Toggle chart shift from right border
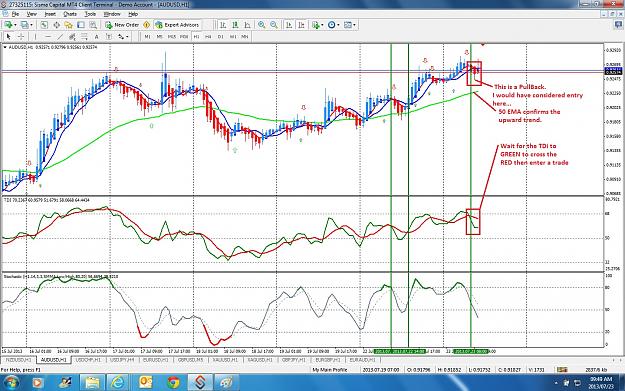Viewport: 625px width, 391px height. click(x=301, y=25)
